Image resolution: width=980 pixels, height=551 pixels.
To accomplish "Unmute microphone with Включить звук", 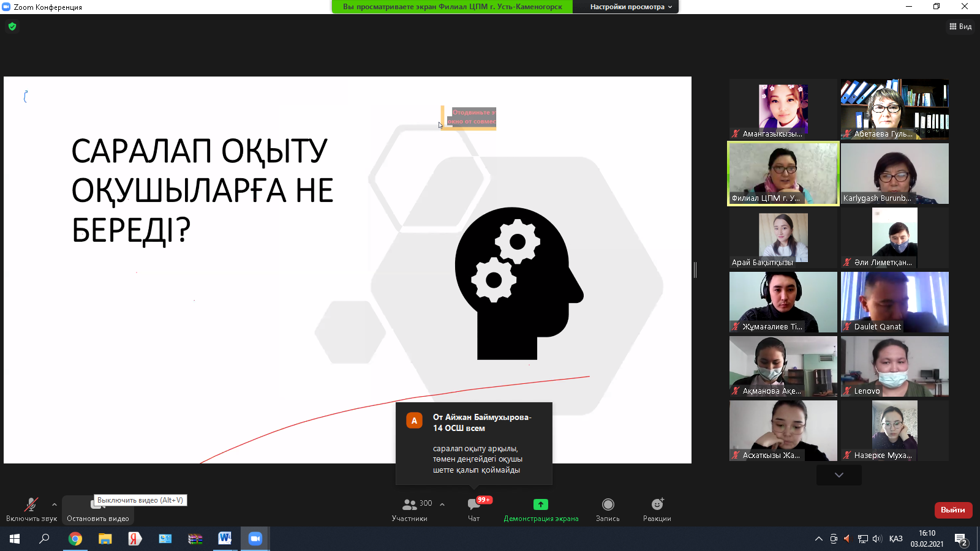I will (31, 504).
